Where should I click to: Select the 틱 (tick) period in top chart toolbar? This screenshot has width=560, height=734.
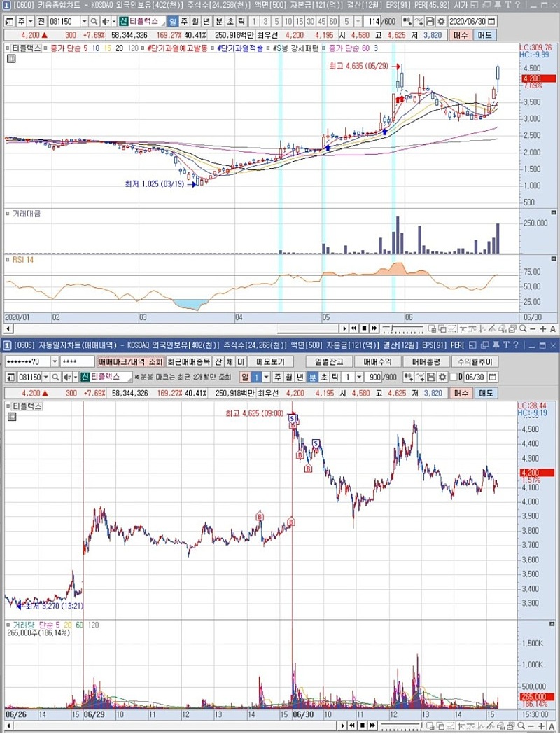point(241,22)
